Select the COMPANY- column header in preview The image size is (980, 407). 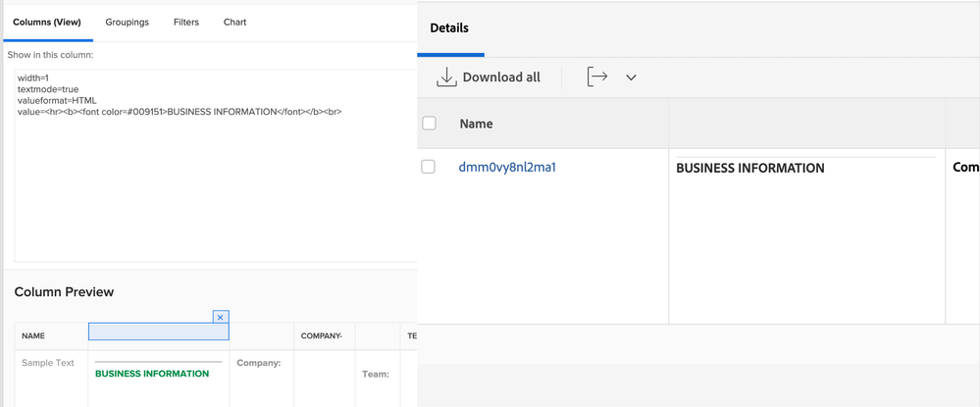[x=321, y=335]
